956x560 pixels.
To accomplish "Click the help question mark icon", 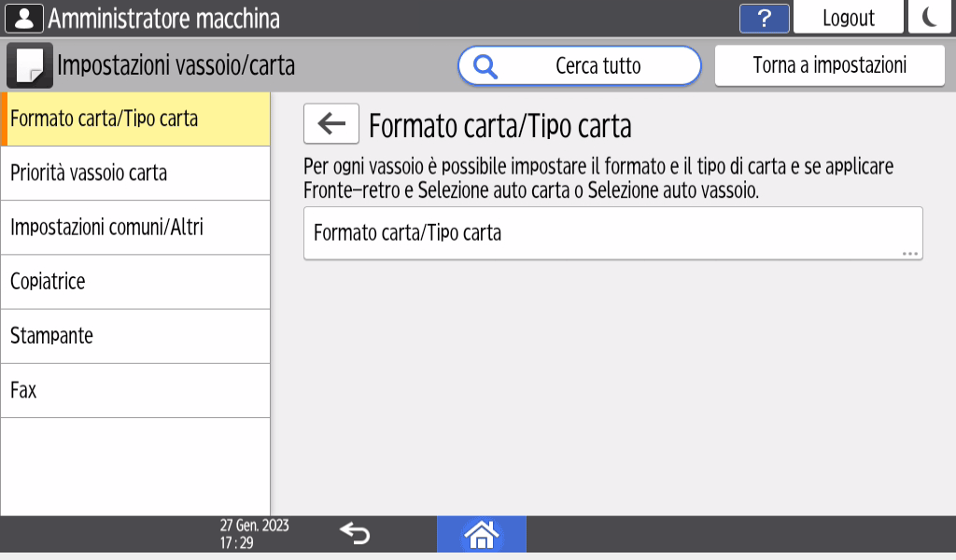I will (764, 17).
